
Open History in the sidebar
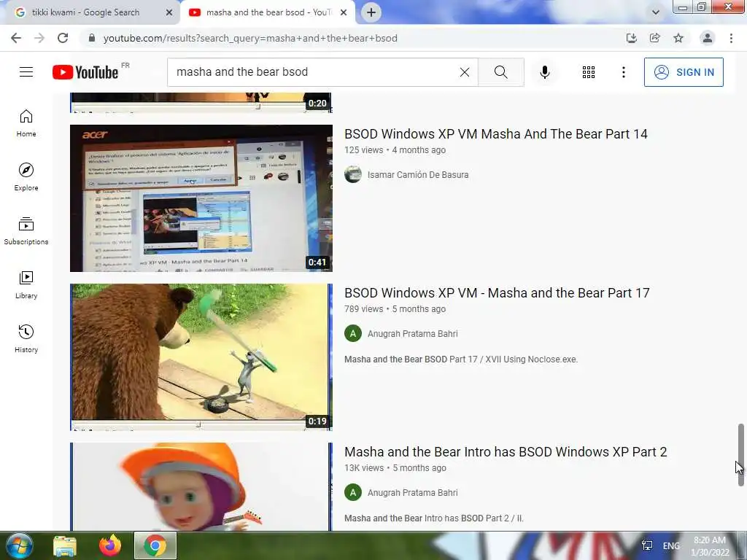[26, 339]
